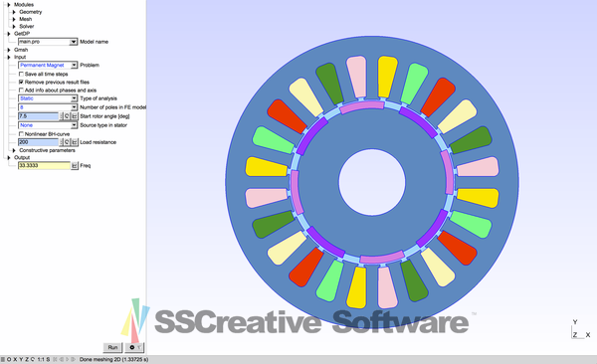The image size is (597, 364).
Task: Open the Problem dropdown showing Permanent Magnet
Action: point(48,65)
